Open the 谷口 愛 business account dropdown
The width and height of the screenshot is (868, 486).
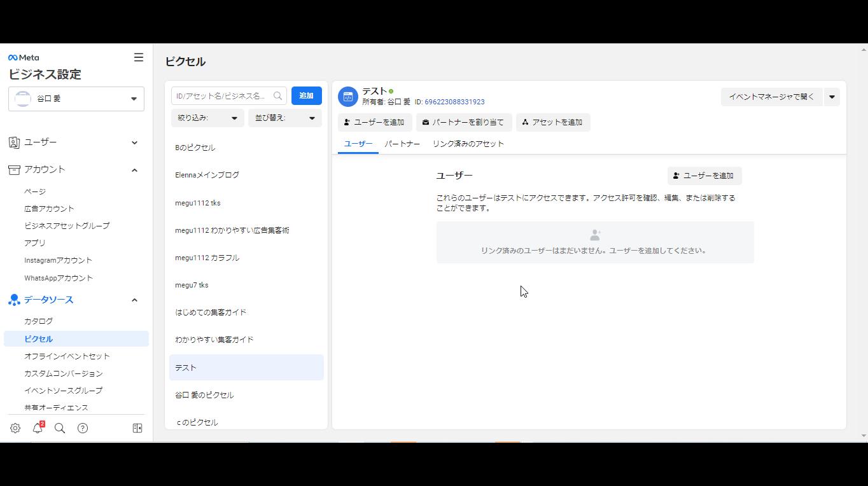76,99
